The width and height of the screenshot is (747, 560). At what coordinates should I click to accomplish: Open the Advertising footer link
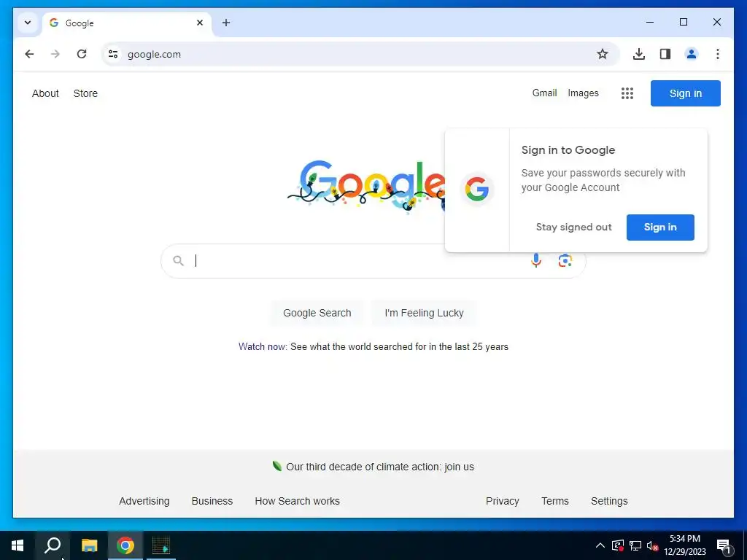coord(144,501)
